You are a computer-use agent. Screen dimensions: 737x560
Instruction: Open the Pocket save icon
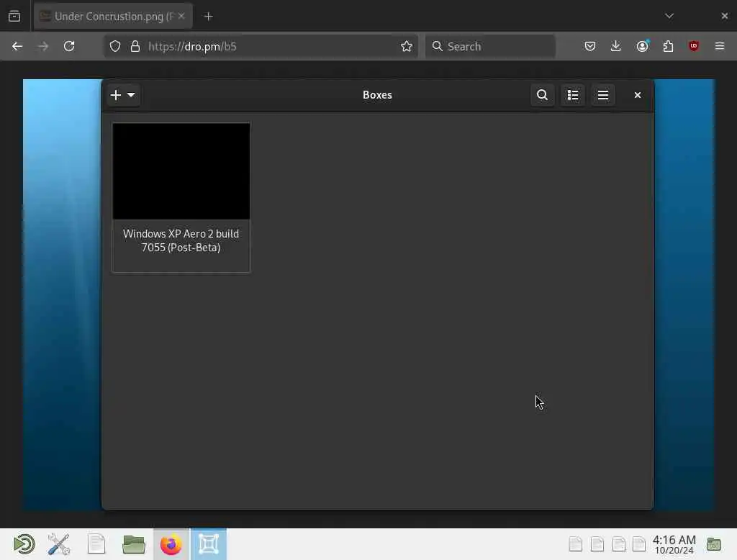(590, 46)
